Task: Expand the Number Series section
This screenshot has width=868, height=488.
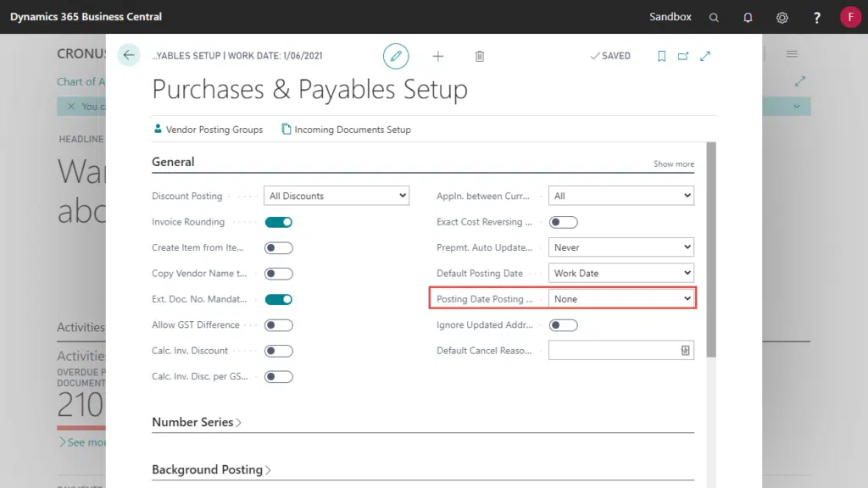Action: tap(197, 422)
